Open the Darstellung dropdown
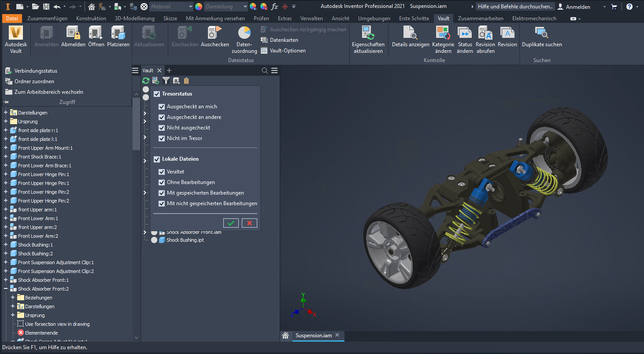 [x=226, y=7]
